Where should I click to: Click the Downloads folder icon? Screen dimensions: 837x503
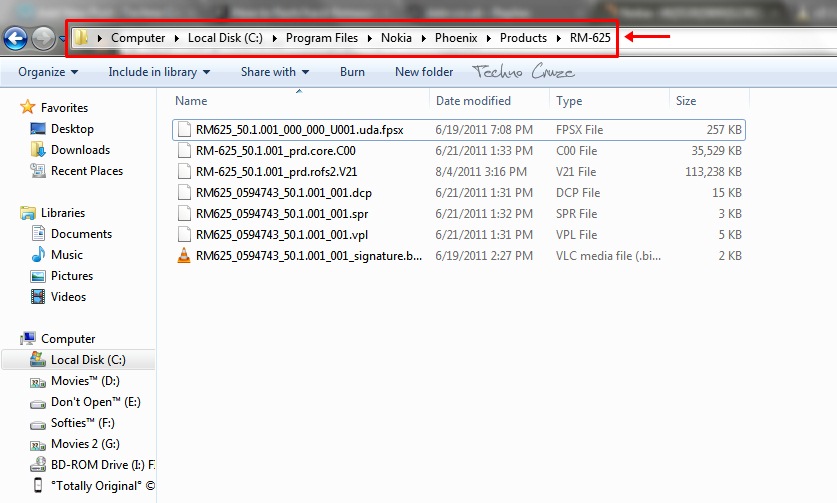click(38, 150)
